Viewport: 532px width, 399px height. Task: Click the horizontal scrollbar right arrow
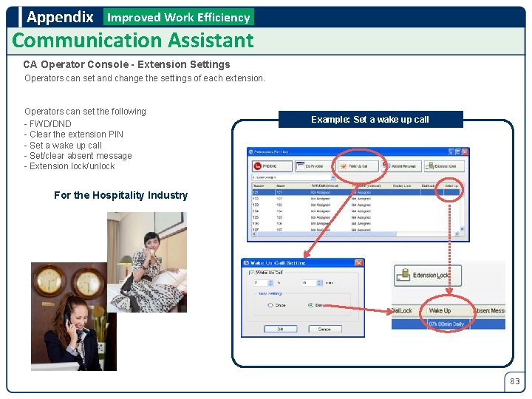point(457,233)
